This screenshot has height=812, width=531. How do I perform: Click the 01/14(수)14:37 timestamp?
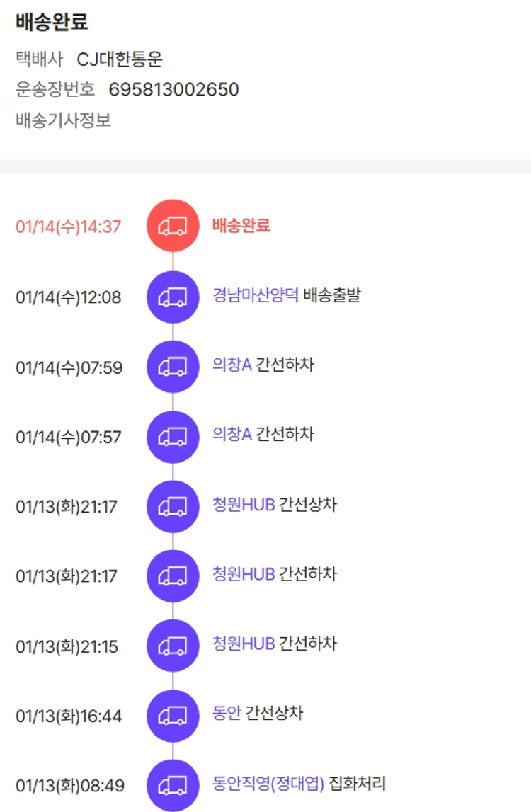tap(69, 227)
